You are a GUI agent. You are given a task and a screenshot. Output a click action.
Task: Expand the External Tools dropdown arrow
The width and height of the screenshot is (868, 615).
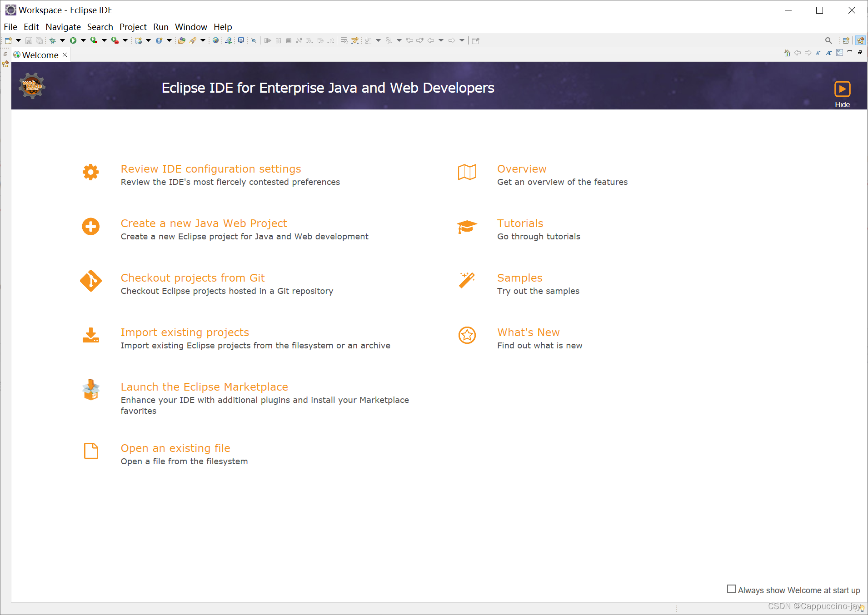pyautogui.click(x=125, y=40)
